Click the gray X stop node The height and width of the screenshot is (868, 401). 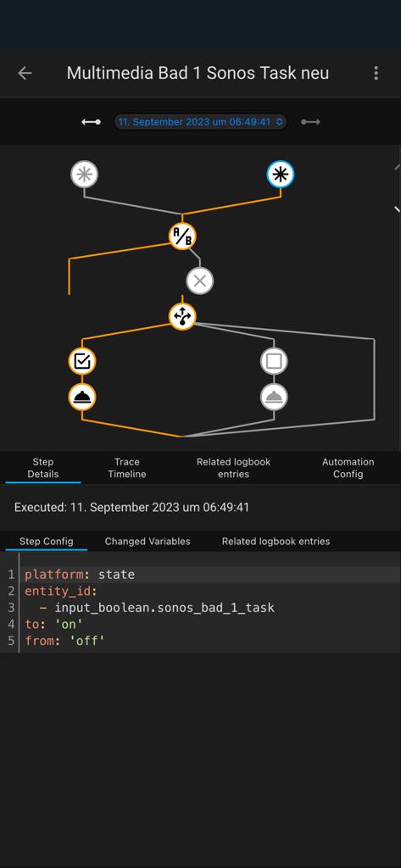(x=200, y=281)
